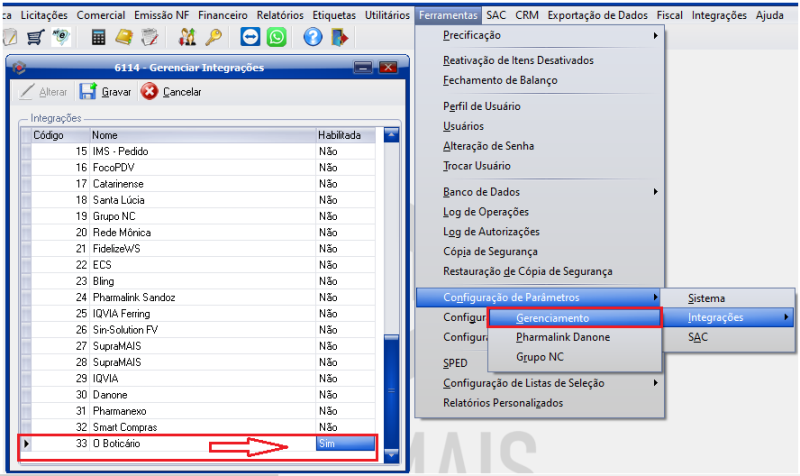Click the NF-e toolbar icon
The height and width of the screenshot is (476, 800).
[60, 38]
